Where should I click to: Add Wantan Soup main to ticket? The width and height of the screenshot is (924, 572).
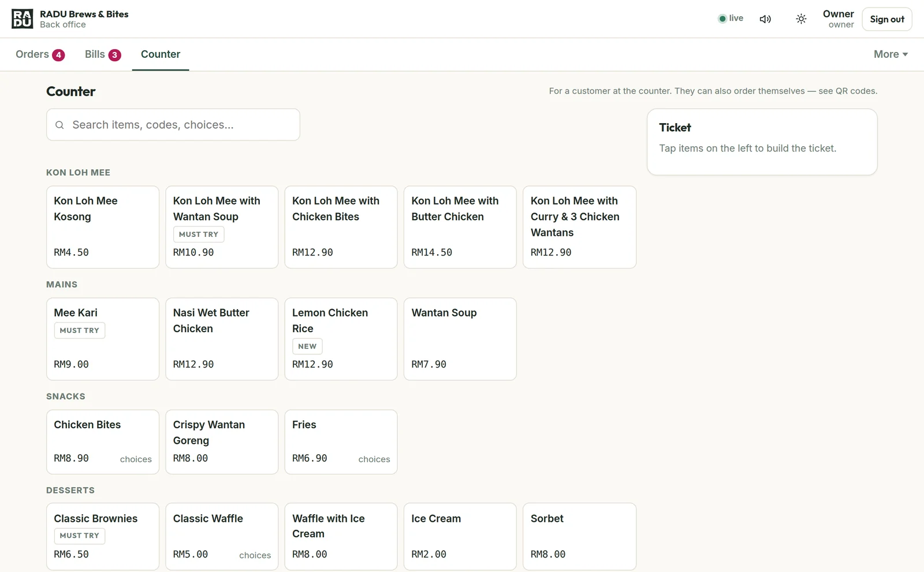[460, 339]
